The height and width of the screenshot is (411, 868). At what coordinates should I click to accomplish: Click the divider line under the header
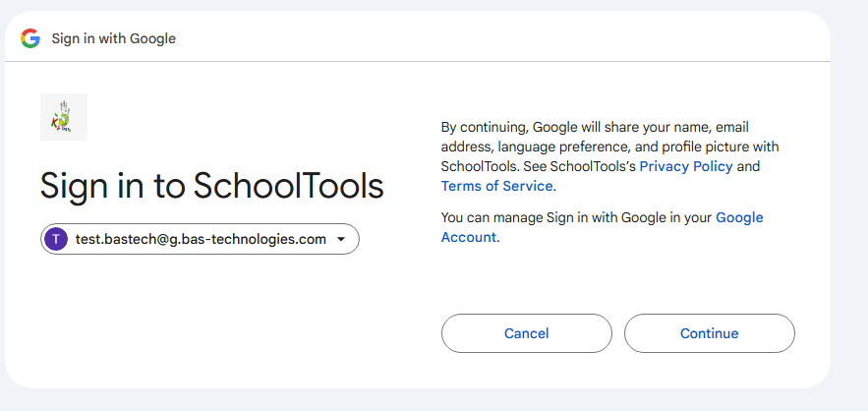pos(418,61)
